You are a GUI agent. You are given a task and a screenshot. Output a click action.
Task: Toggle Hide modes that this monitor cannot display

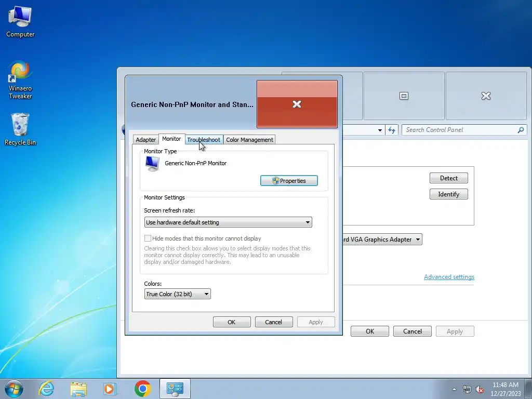click(x=148, y=238)
